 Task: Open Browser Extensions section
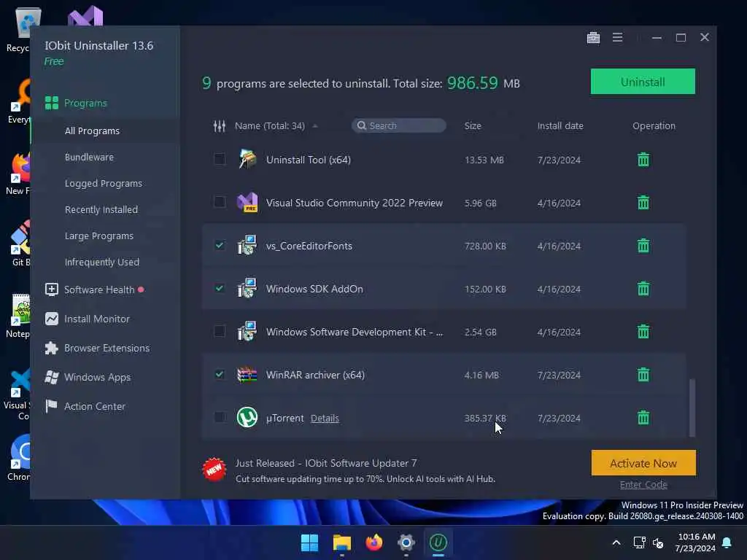tap(106, 348)
